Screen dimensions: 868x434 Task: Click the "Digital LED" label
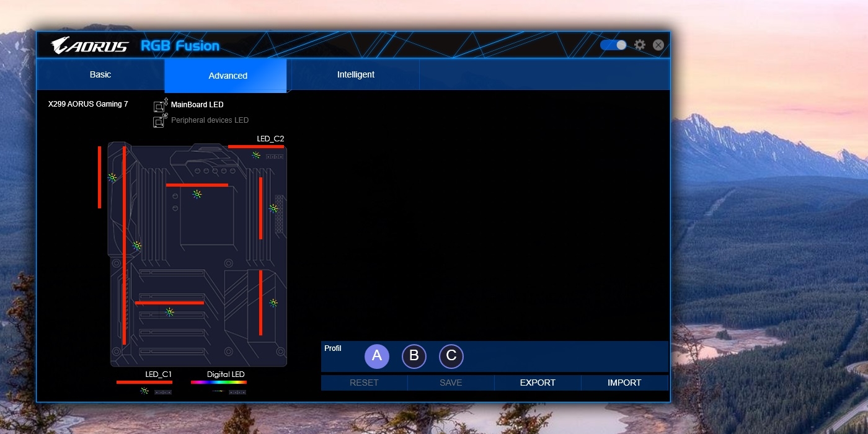point(226,374)
